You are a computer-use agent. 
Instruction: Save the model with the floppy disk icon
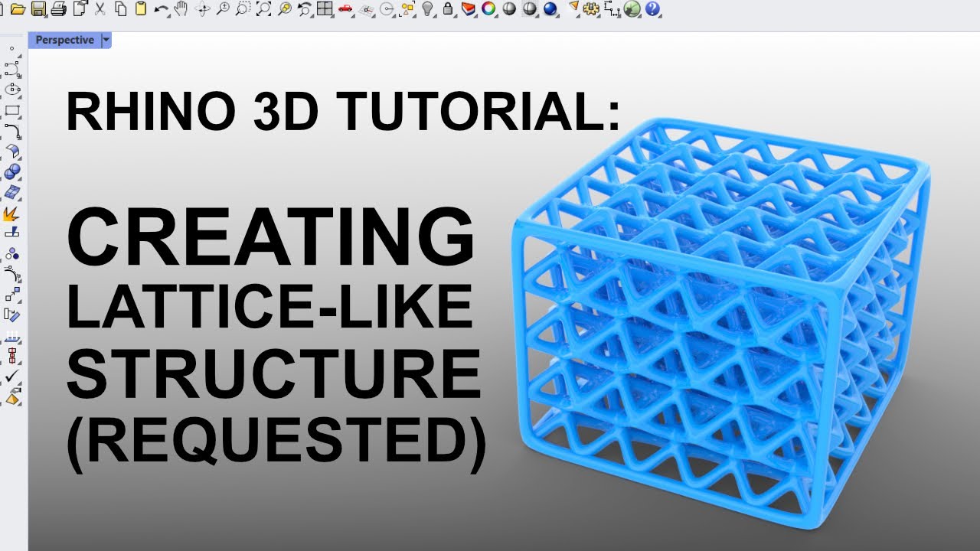click(38, 9)
